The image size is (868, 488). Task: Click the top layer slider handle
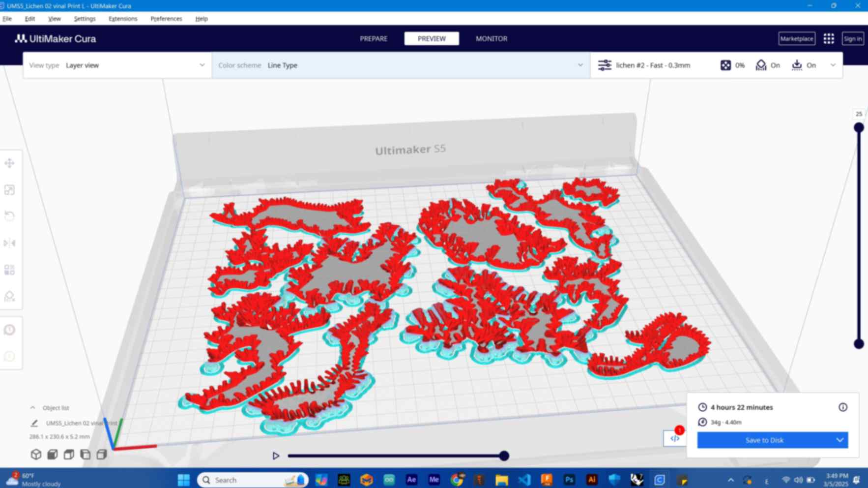[859, 128]
